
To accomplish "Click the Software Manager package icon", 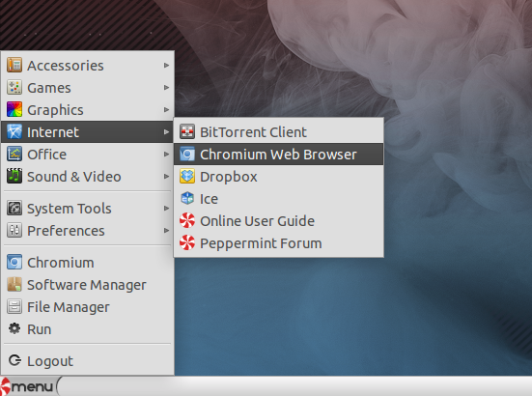I will (14, 285).
